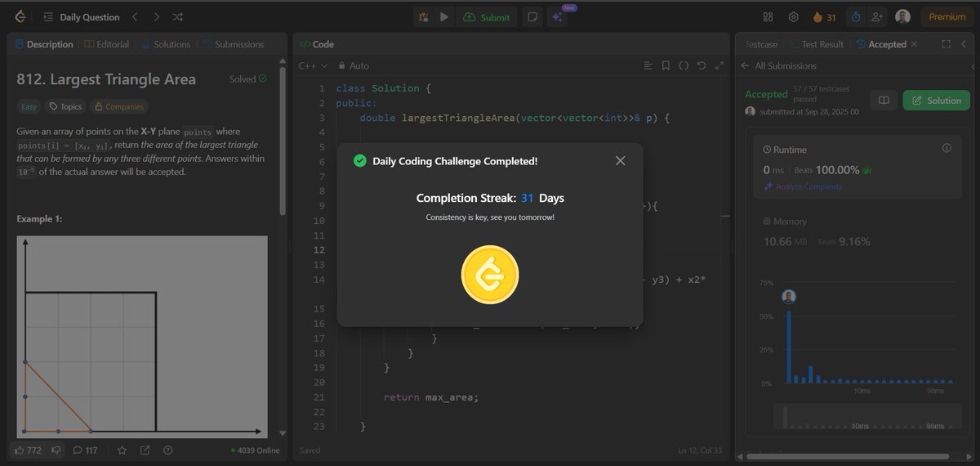Click Analyze Complexity link
Image resolution: width=980 pixels, height=466 pixels.
click(803, 186)
